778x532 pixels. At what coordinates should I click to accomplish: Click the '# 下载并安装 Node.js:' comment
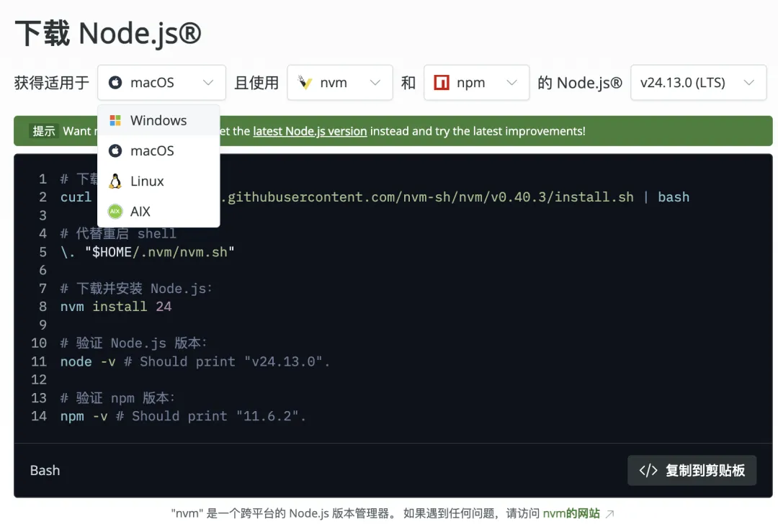click(x=136, y=289)
